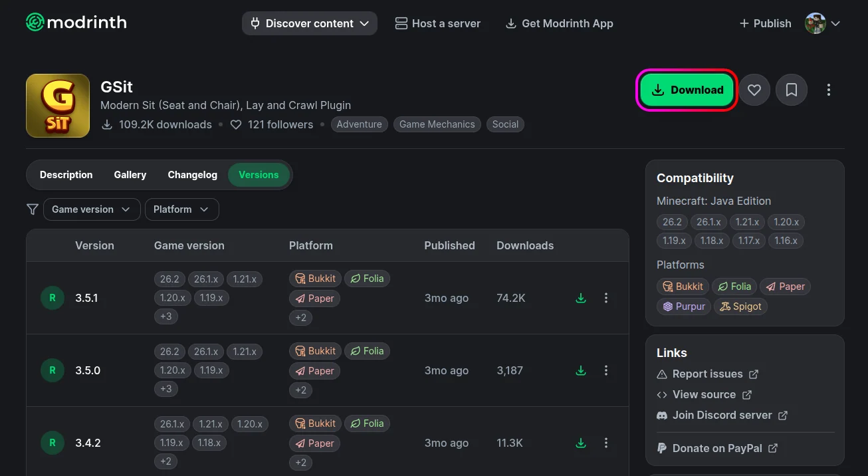
Task: Click the code brackets icon beside View source
Action: click(x=662, y=395)
